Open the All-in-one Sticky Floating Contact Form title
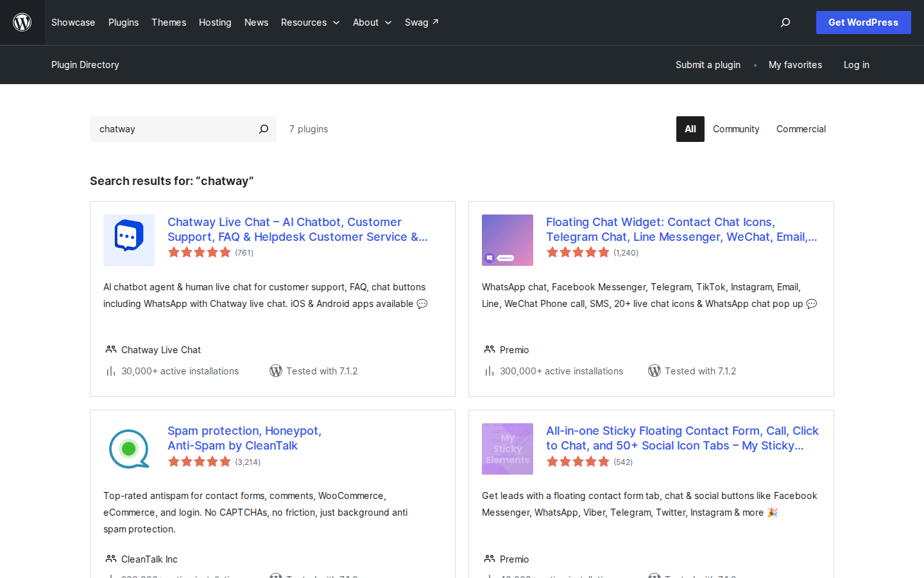This screenshot has width=924, height=578. pyautogui.click(x=682, y=438)
